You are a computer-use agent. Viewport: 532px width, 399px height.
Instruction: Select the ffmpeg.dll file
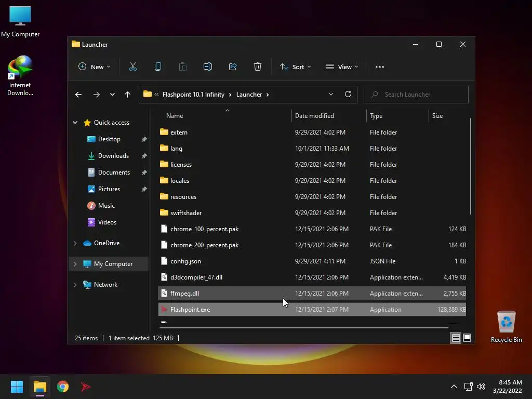[x=312, y=294]
